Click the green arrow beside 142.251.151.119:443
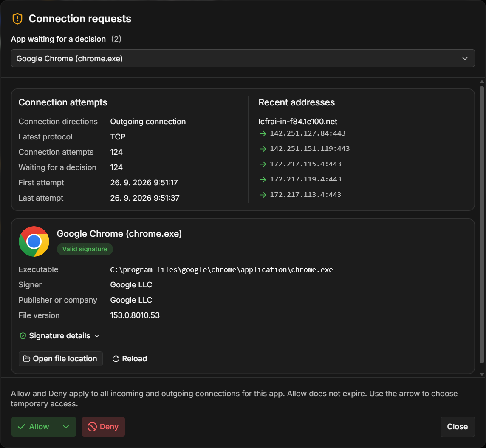 pyautogui.click(x=263, y=149)
